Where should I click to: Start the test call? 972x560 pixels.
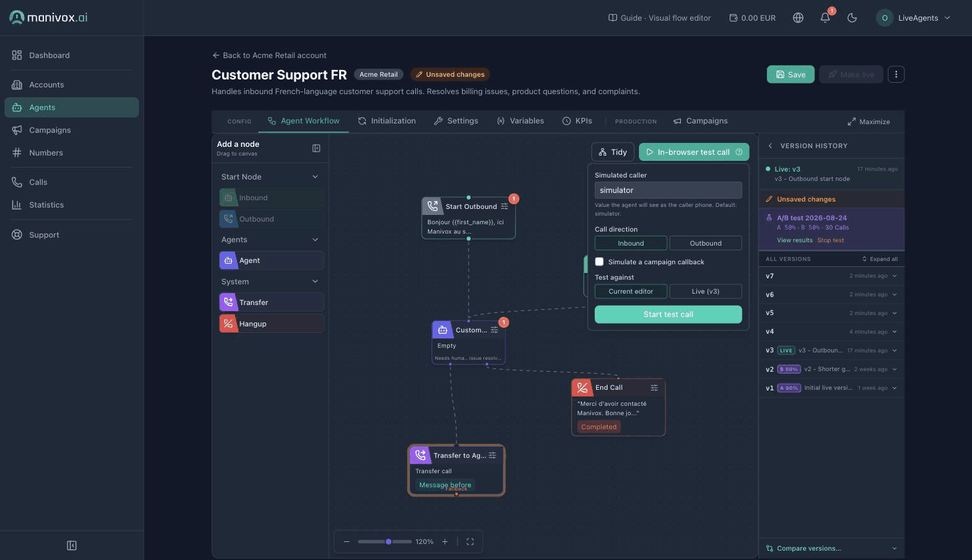click(x=668, y=314)
